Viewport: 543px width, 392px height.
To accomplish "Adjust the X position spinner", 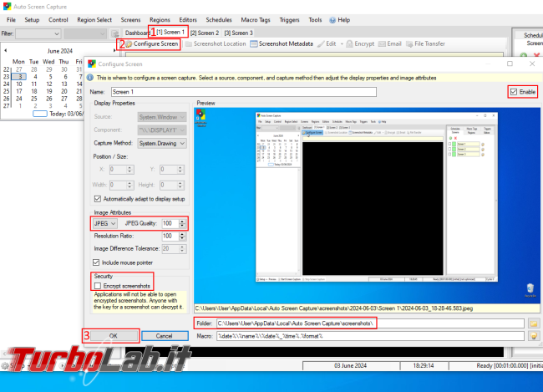I will tap(129, 170).
